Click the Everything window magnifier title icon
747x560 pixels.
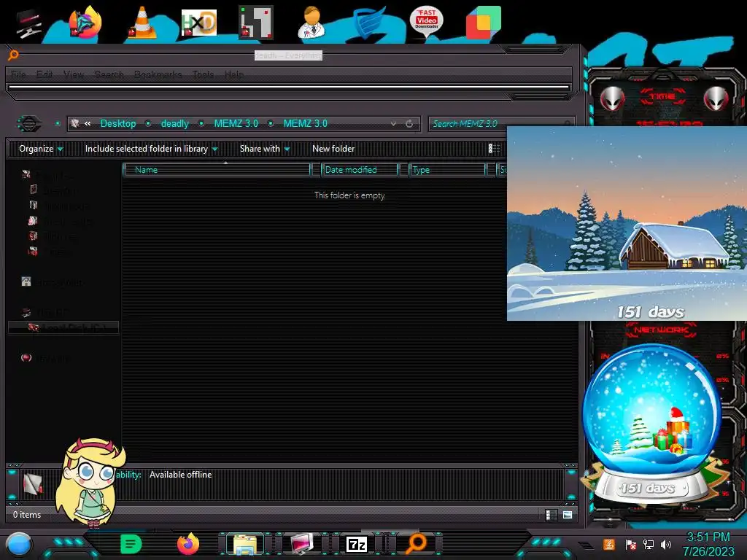tap(13, 55)
